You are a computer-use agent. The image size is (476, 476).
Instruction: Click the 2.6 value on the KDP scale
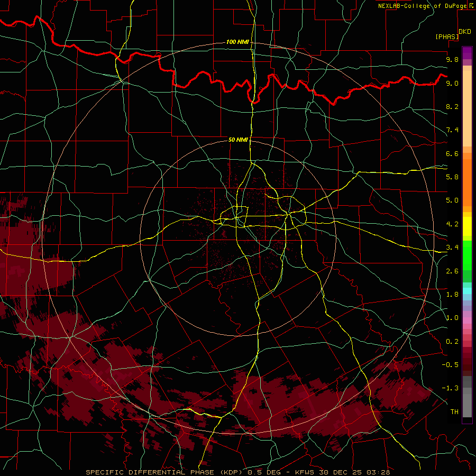[452, 271]
